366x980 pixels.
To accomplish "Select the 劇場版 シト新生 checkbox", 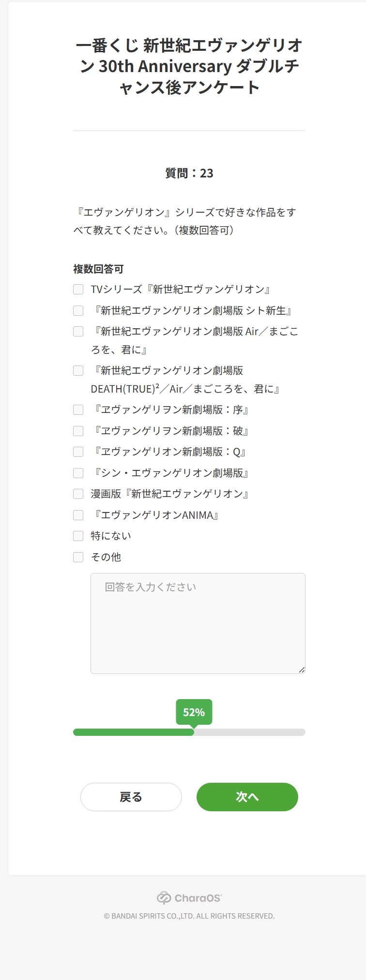I will 78,310.
